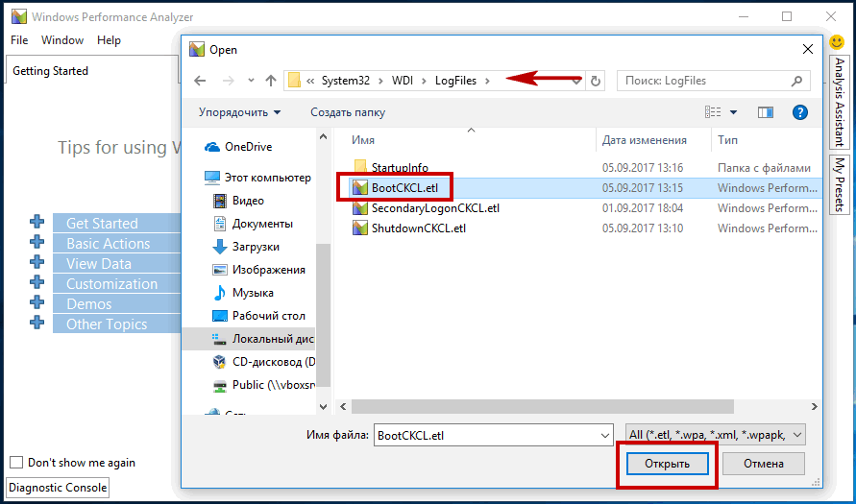
Task: Open the Изображения folder
Action: [x=258, y=270]
